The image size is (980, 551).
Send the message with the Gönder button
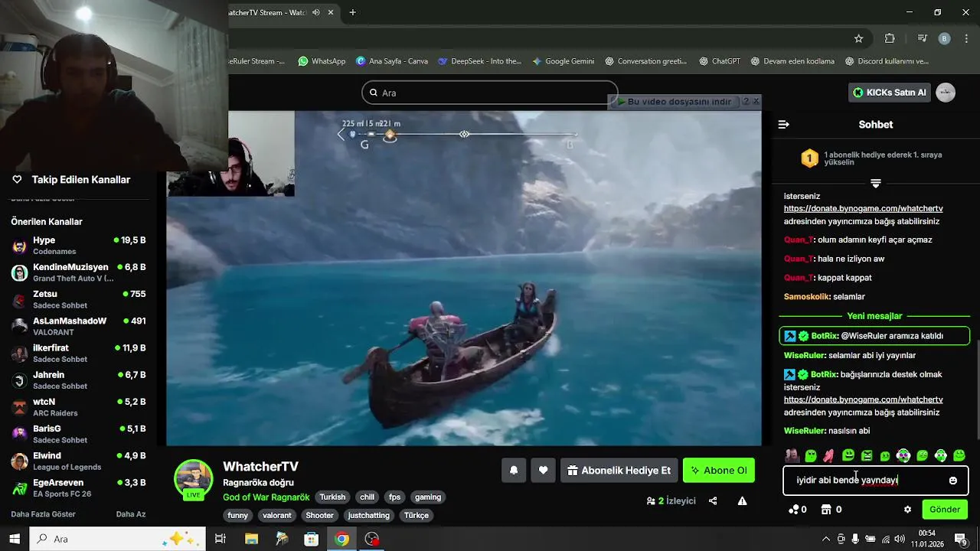click(945, 510)
